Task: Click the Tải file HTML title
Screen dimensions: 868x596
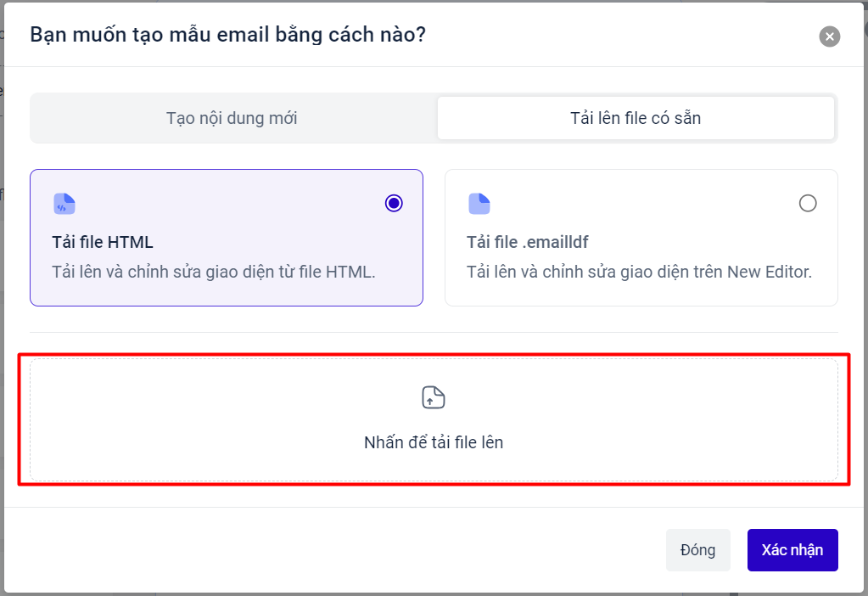Action: click(103, 242)
